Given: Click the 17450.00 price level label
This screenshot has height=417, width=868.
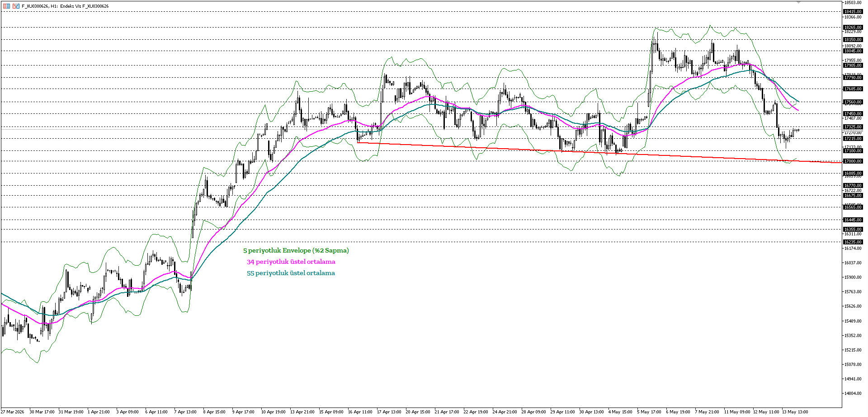Looking at the screenshot, I should point(853,114).
